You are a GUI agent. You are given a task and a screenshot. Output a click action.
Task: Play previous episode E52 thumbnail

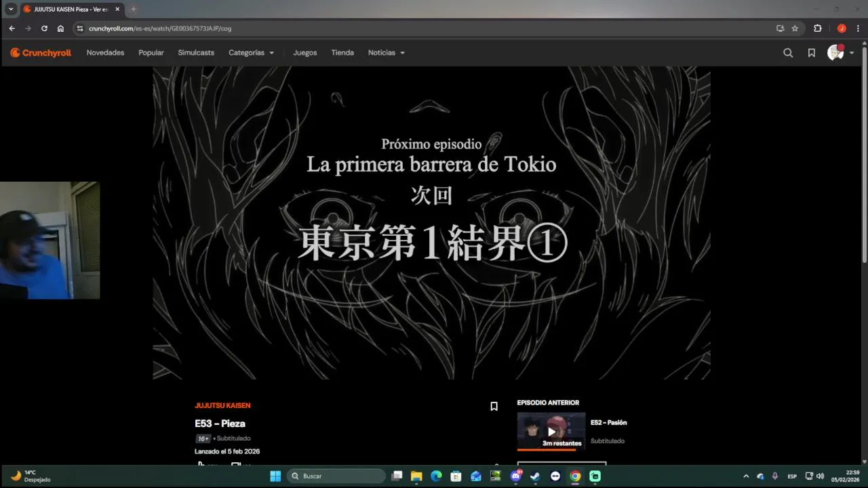(551, 431)
